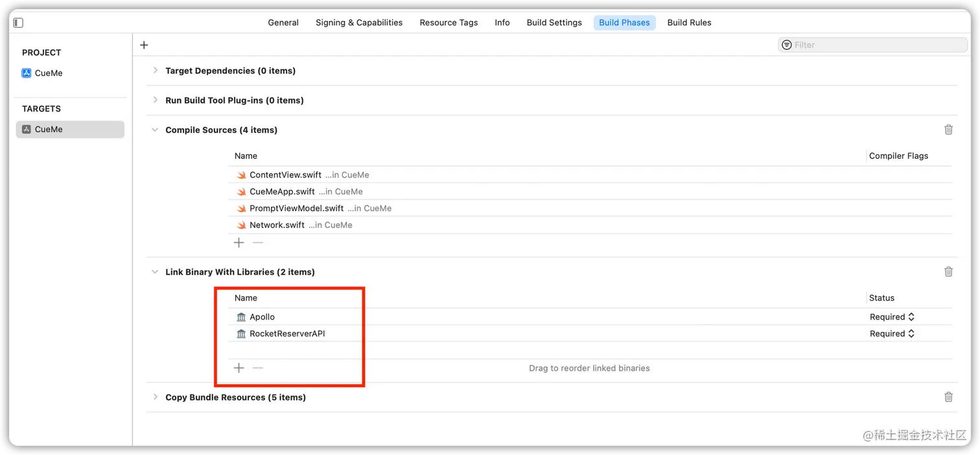Click Name header in Link Binary table
980x455 pixels.
[246, 298]
